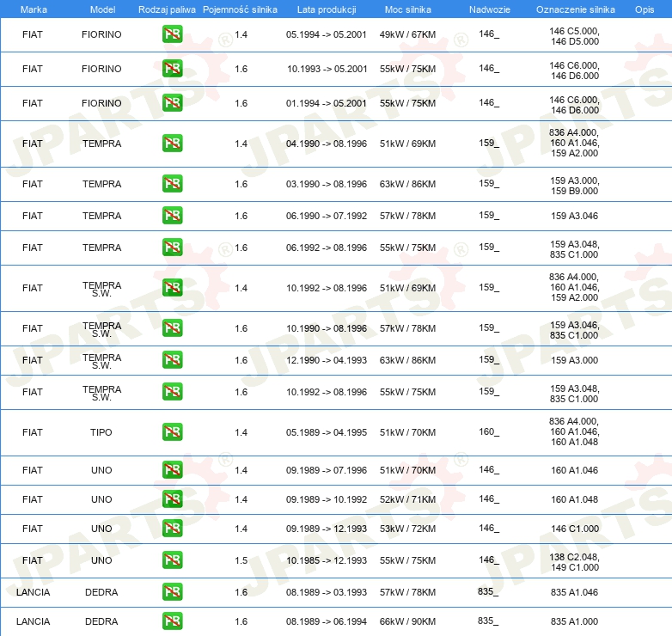
Task: Click the TIPO model name cell
Action: 101,432
